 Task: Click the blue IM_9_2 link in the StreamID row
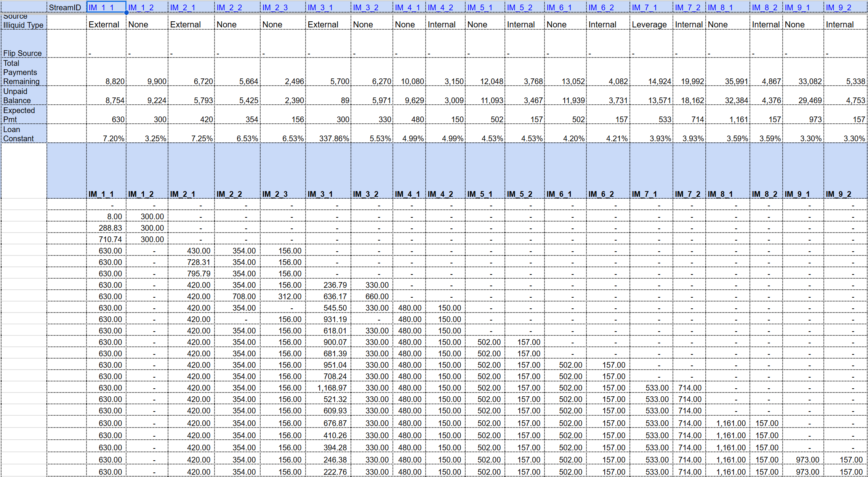click(838, 8)
